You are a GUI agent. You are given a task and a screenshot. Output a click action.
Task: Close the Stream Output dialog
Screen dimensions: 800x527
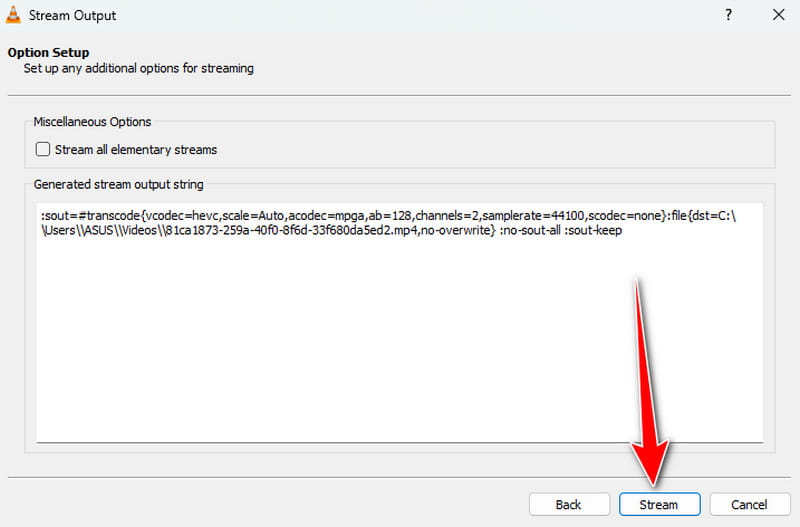coord(778,15)
